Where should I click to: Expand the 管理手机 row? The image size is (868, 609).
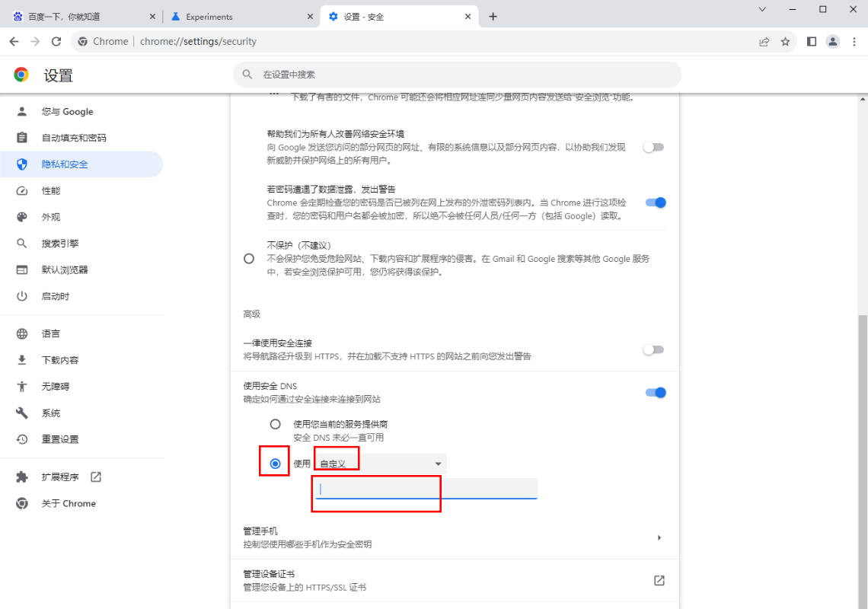tap(455, 537)
